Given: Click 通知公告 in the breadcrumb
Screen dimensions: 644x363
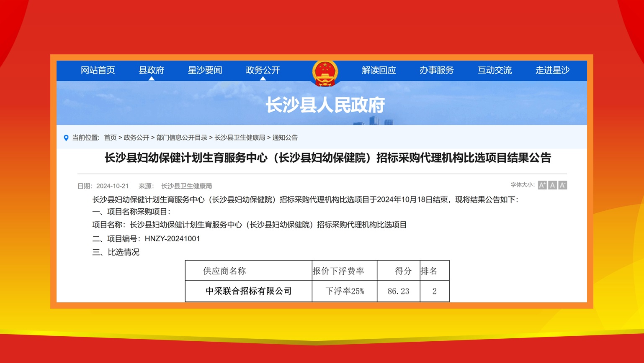Looking at the screenshot, I should (x=284, y=137).
